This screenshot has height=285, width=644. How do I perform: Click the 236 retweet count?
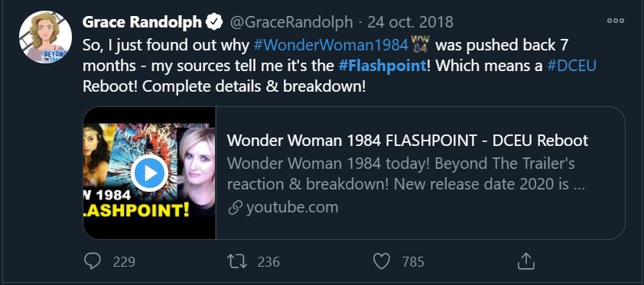coord(268,261)
